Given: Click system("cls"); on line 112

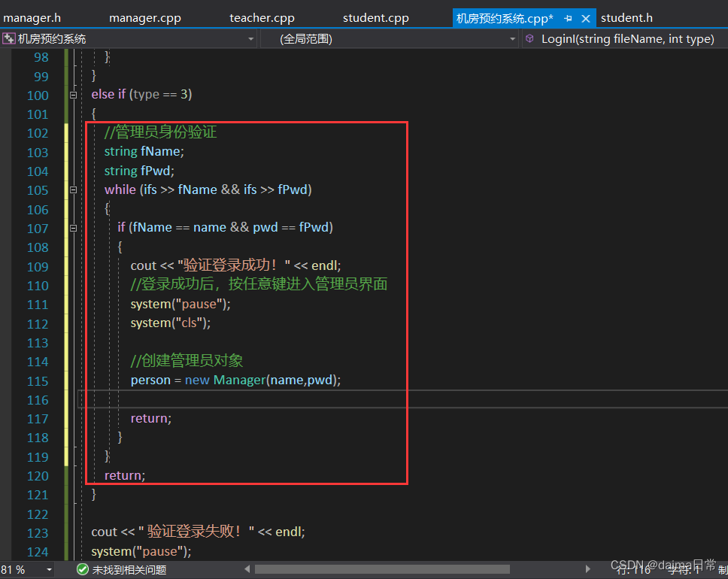Looking at the screenshot, I should coord(171,323).
